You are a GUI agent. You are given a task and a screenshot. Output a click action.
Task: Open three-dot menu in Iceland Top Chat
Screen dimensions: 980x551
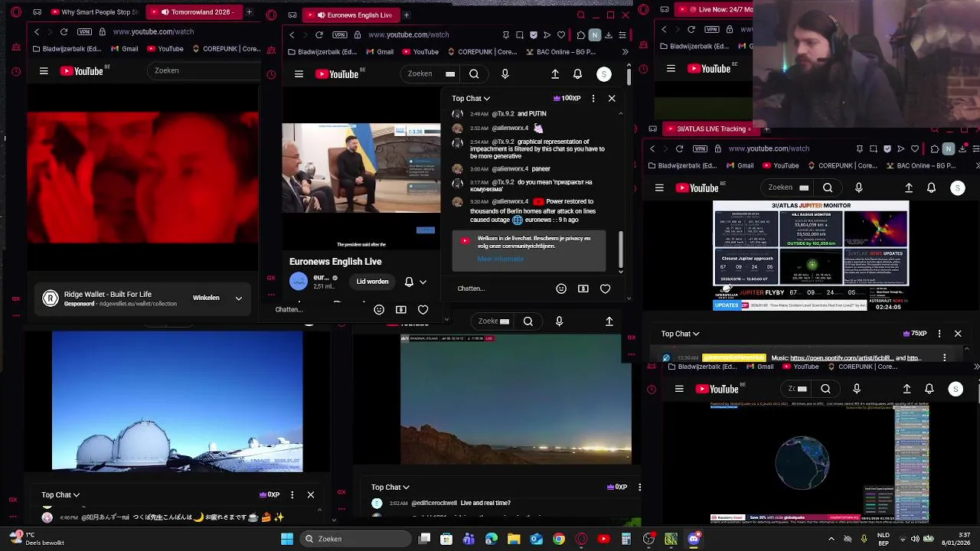(639, 487)
